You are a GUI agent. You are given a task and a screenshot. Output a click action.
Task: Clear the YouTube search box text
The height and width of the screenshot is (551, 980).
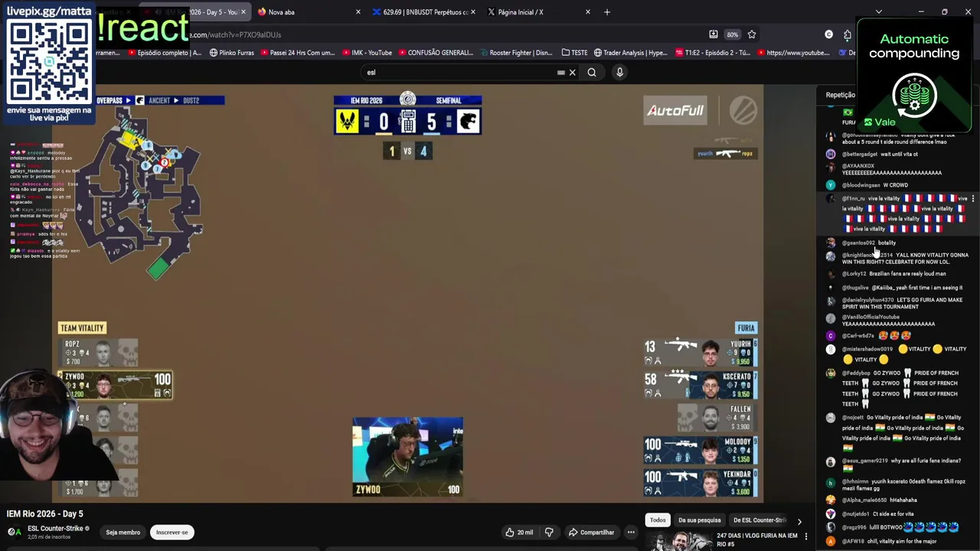(x=572, y=73)
